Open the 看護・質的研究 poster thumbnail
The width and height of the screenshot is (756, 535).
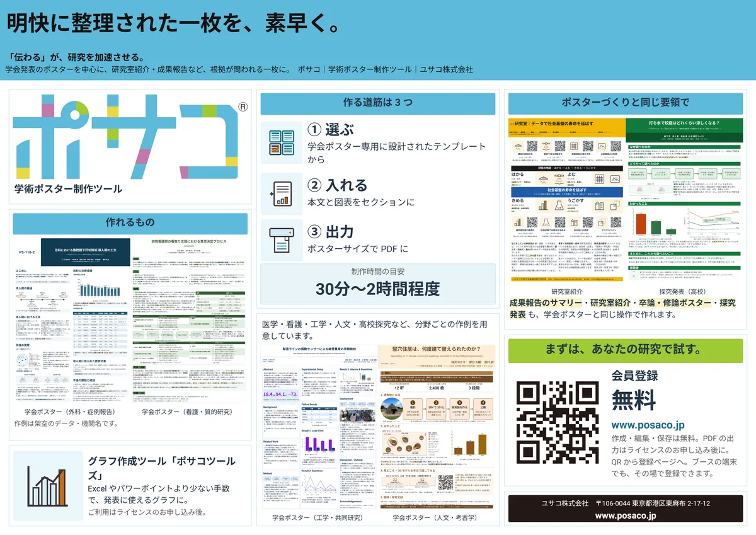(190, 321)
